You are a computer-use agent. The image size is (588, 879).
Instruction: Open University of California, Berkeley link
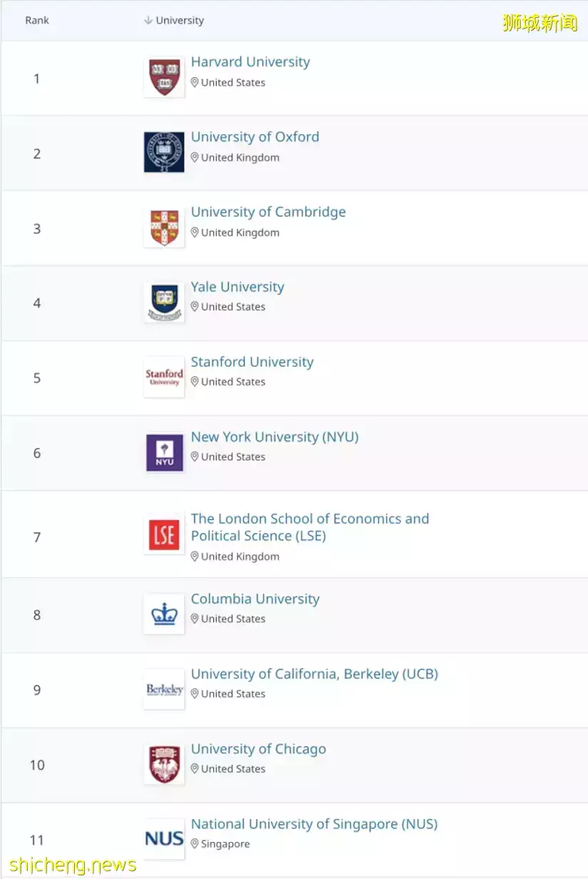tap(314, 674)
